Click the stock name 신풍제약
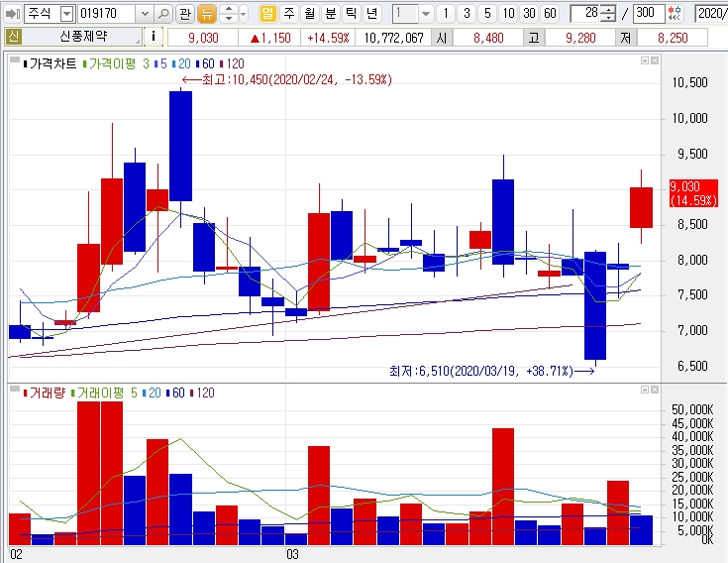Screen dimensions: 728x563 83,37
